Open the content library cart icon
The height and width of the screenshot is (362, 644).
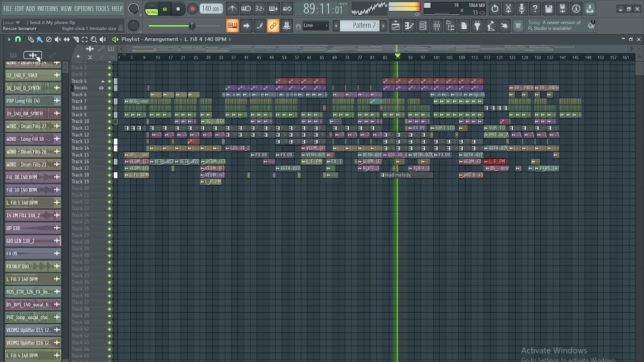[x=518, y=26]
